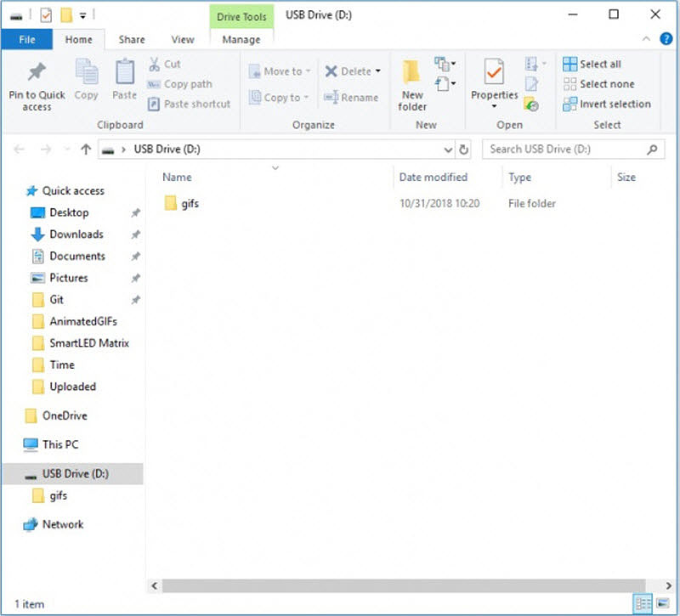Image resolution: width=680 pixels, height=616 pixels.
Task: Click Invert selection in ribbon
Action: coord(606,105)
